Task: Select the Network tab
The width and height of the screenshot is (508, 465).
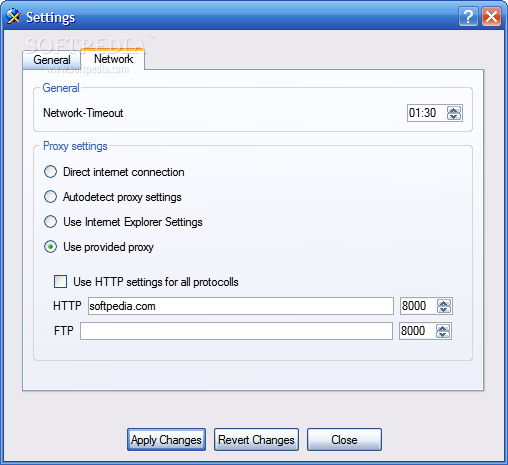Action: pyautogui.click(x=113, y=59)
